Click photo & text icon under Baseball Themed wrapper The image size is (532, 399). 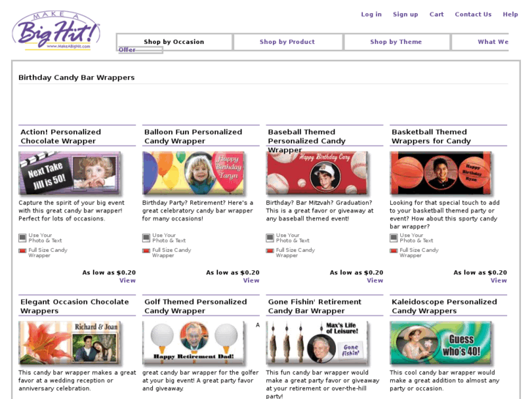click(x=270, y=238)
